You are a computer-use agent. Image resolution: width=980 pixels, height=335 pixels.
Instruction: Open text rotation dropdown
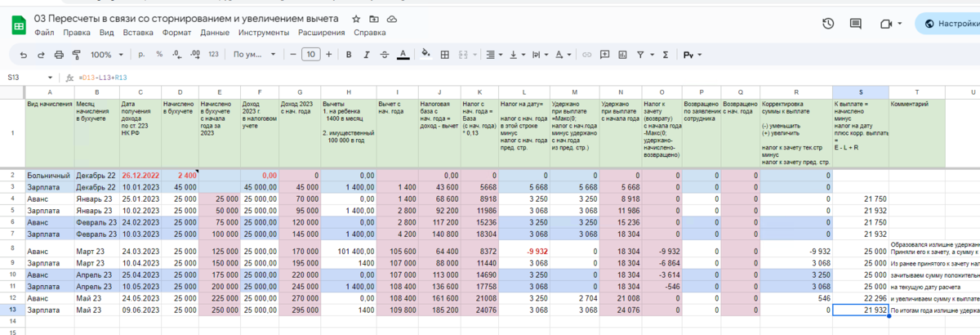pyautogui.click(x=563, y=55)
